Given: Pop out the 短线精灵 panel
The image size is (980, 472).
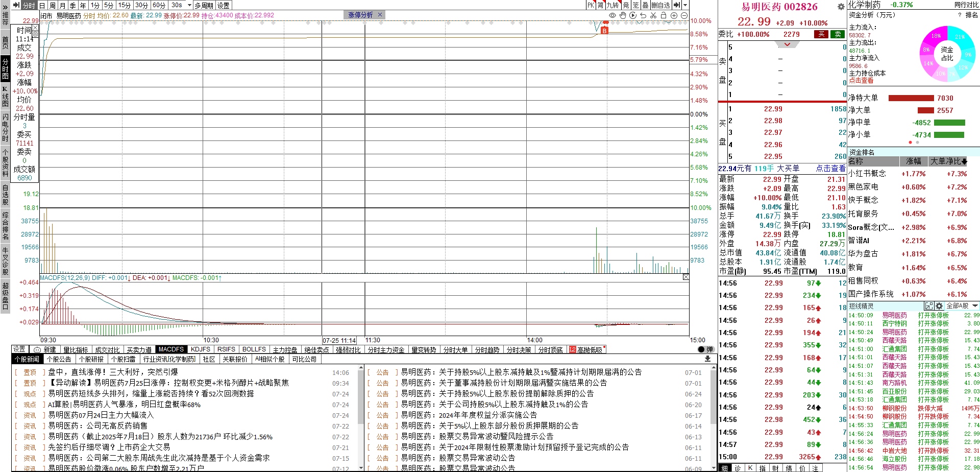Looking at the screenshot, I should click(929, 306).
